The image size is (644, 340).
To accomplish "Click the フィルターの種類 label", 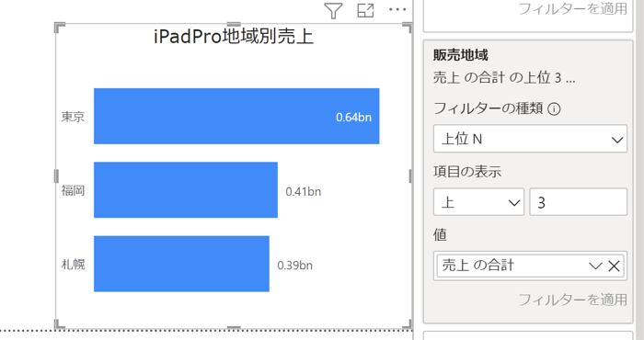I will (x=488, y=108).
